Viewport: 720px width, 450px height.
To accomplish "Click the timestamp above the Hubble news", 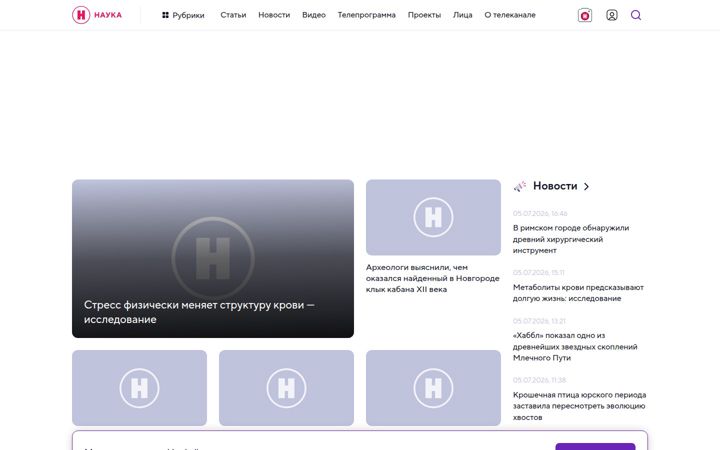I will (539, 321).
